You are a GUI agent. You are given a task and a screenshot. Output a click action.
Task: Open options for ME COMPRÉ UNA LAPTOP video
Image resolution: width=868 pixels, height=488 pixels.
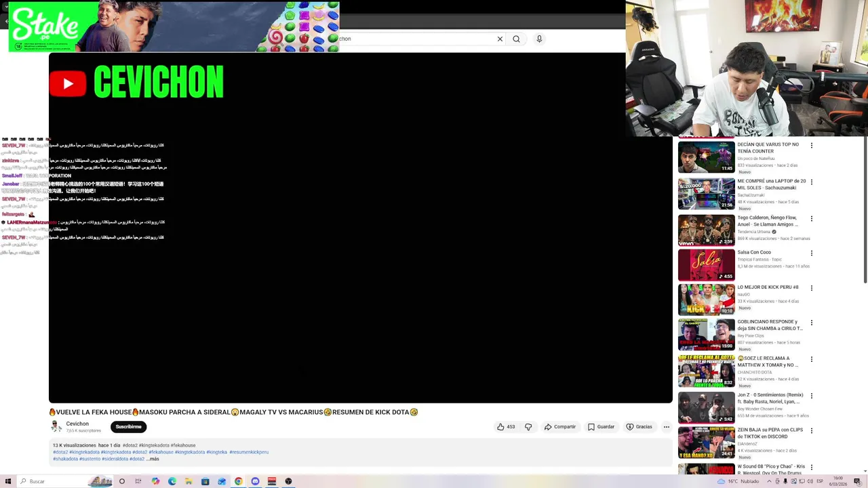click(811, 182)
